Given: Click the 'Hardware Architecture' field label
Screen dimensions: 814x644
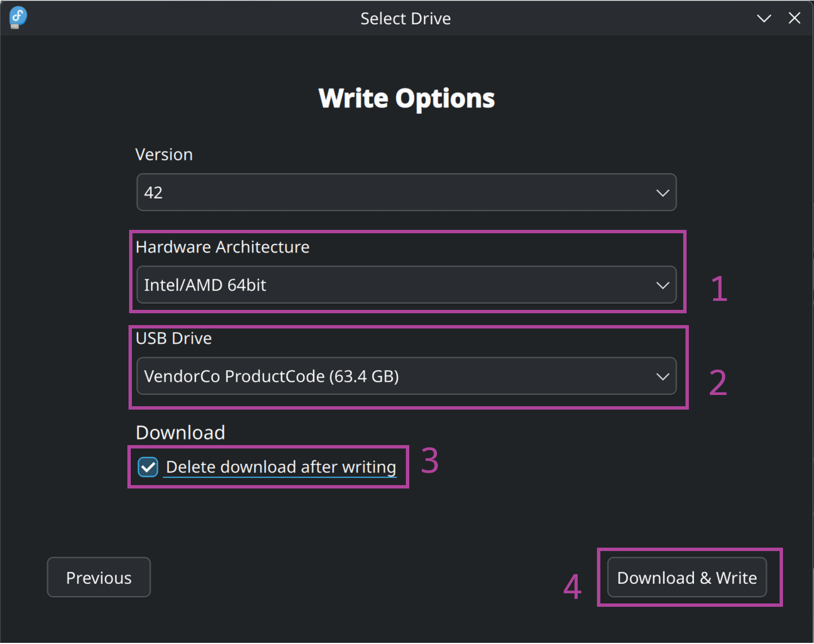Looking at the screenshot, I should click(223, 247).
